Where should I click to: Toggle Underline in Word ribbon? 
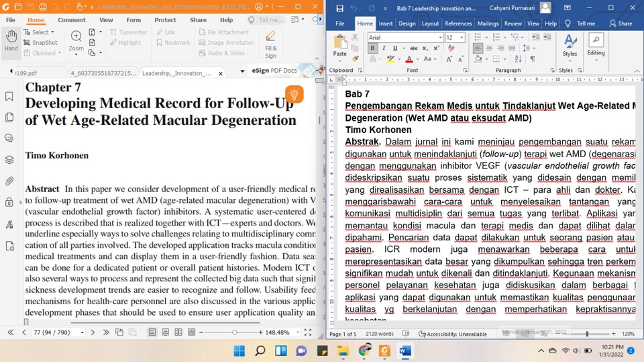[x=395, y=48]
